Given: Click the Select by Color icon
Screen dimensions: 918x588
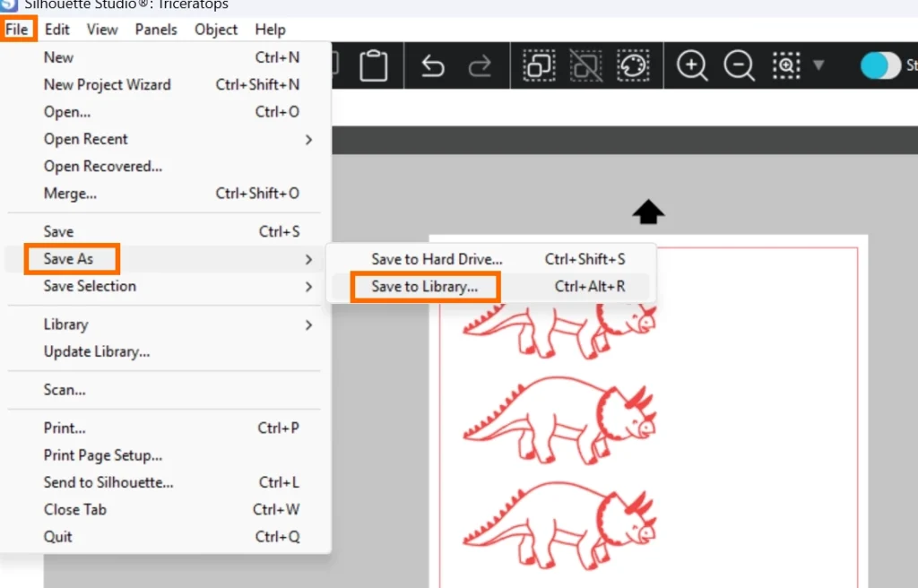Looking at the screenshot, I should pyautogui.click(x=633, y=65).
